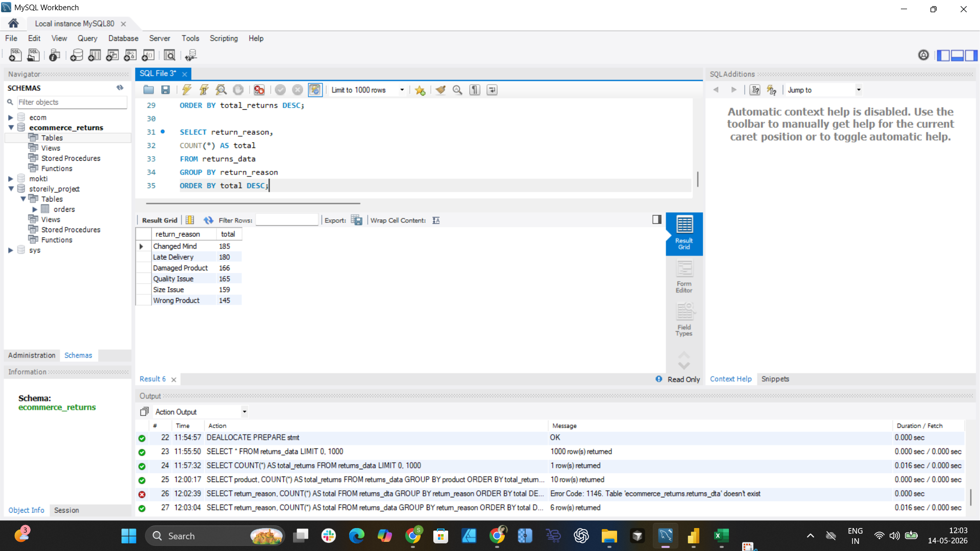Click Export recordset to file icon

pos(357,220)
